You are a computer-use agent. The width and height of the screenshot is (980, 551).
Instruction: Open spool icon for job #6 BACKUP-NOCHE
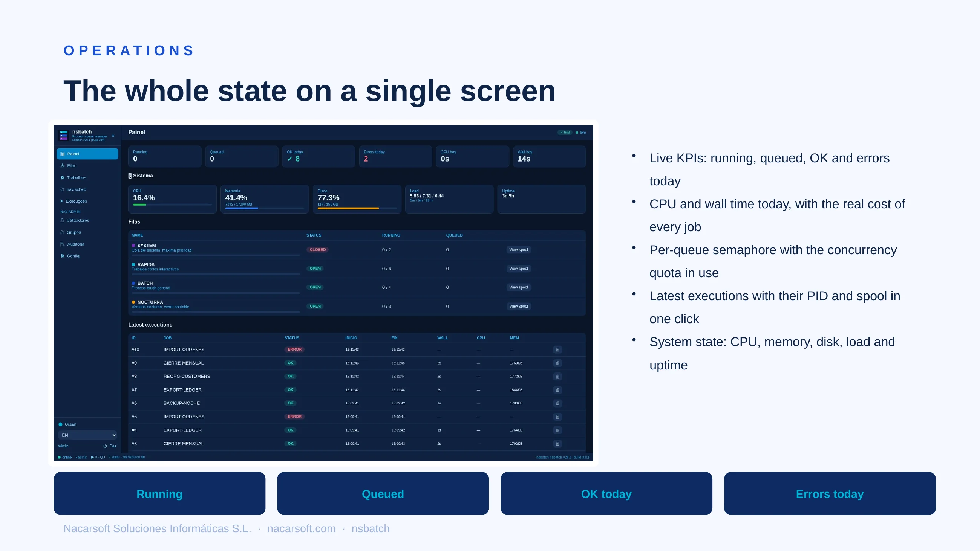557,403
